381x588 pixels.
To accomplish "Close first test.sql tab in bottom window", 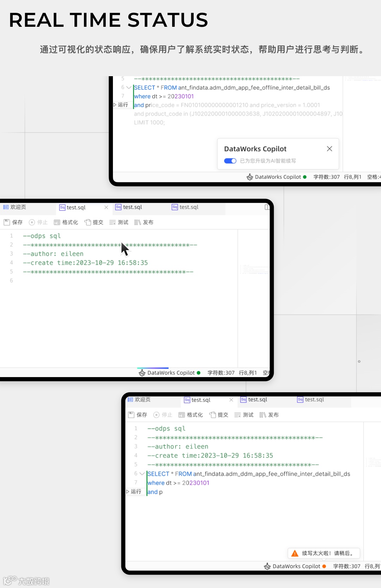I will [x=231, y=400].
